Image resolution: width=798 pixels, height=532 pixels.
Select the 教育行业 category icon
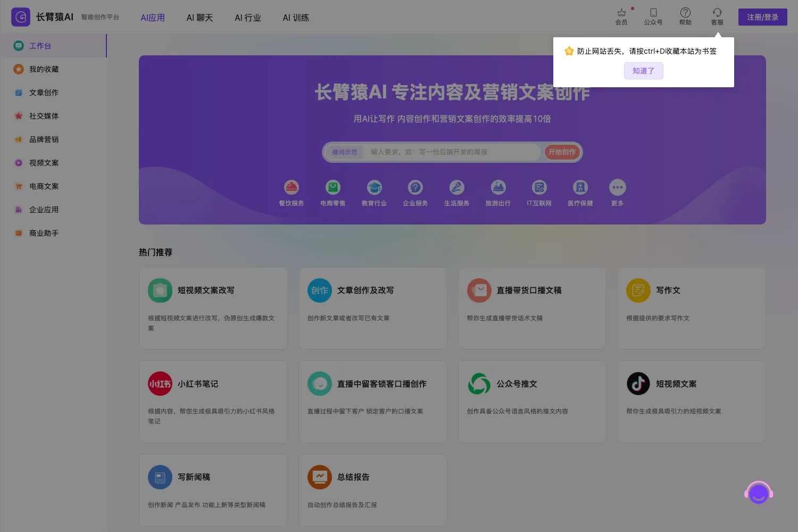[374, 187]
